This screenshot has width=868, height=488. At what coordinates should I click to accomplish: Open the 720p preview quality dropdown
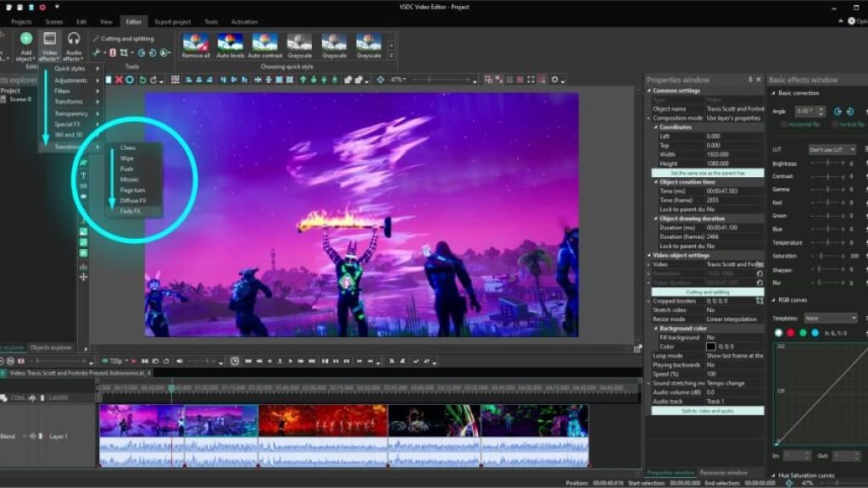click(119, 361)
